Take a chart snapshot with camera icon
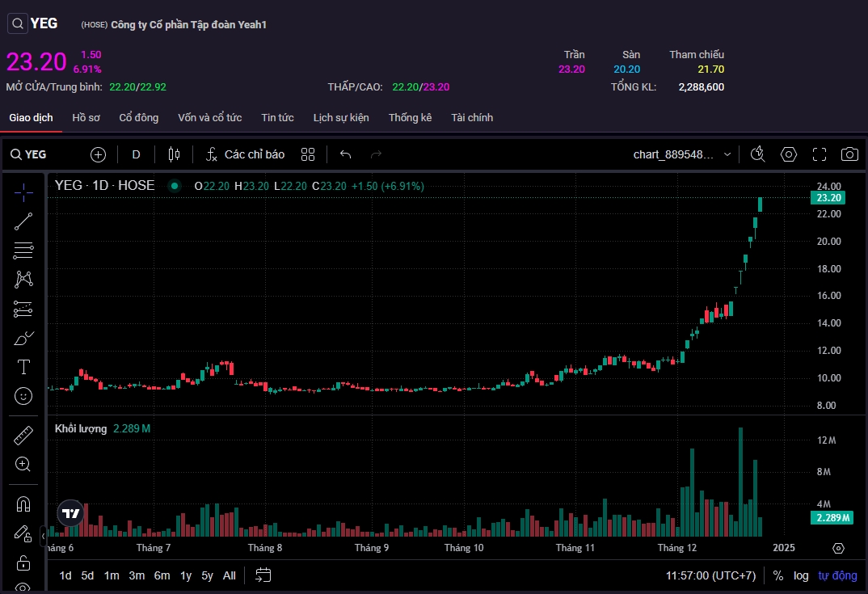Screen dimensions: 868x594 coord(849,154)
